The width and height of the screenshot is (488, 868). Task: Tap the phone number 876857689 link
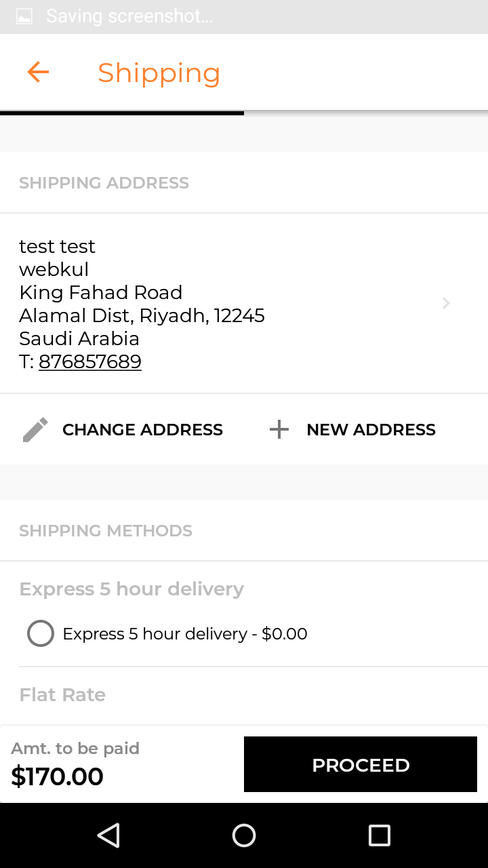pyautogui.click(x=90, y=361)
